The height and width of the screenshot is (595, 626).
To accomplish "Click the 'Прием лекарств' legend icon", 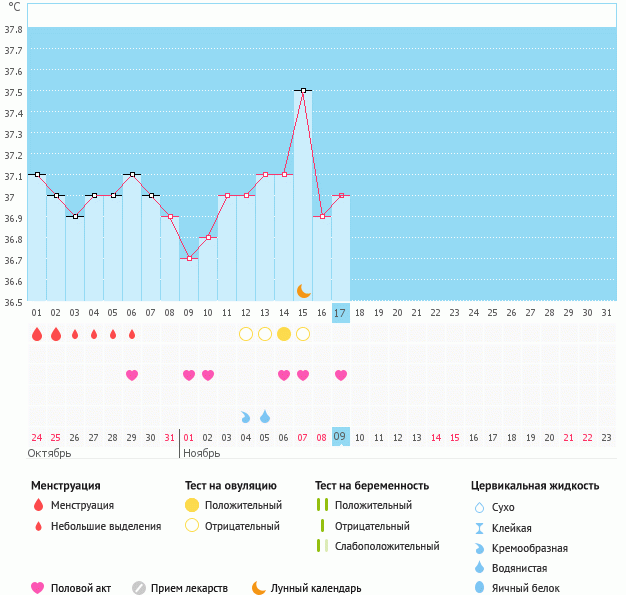I will coord(139,588).
